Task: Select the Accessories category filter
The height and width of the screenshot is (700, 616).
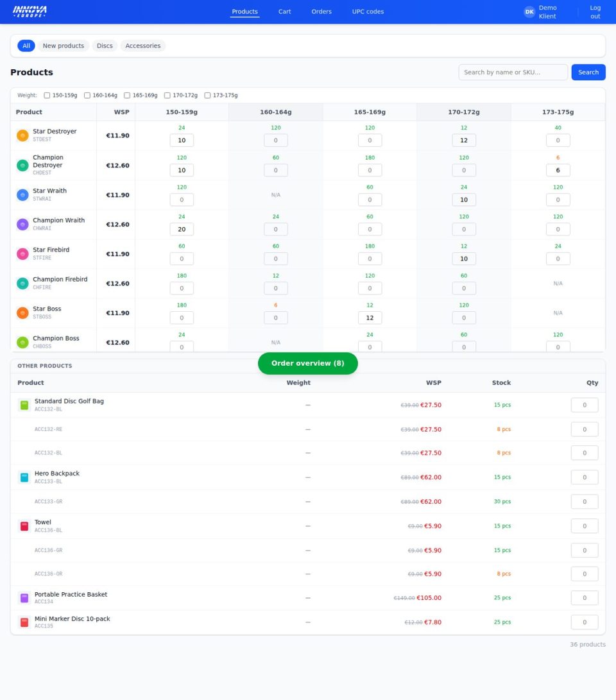Action: click(x=143, y=46)
